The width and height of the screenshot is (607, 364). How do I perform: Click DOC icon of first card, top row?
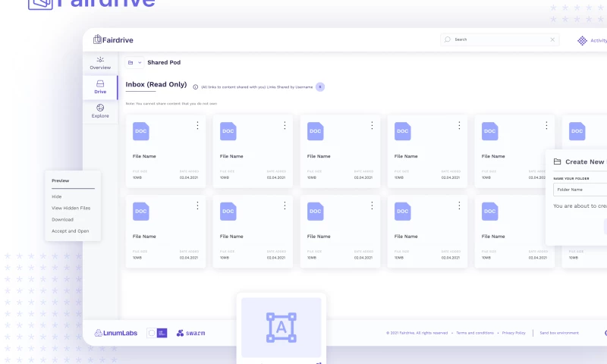tap(141, 131)
